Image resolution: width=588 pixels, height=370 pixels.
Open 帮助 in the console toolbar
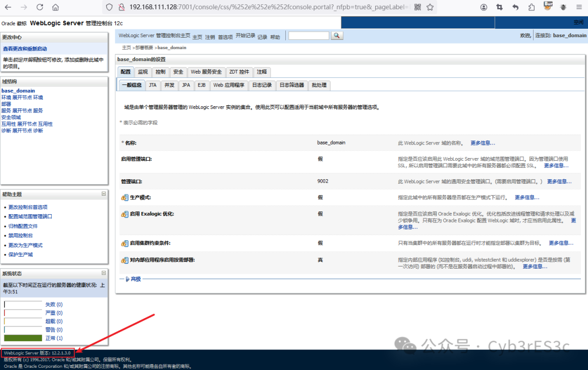click(275, 37)
